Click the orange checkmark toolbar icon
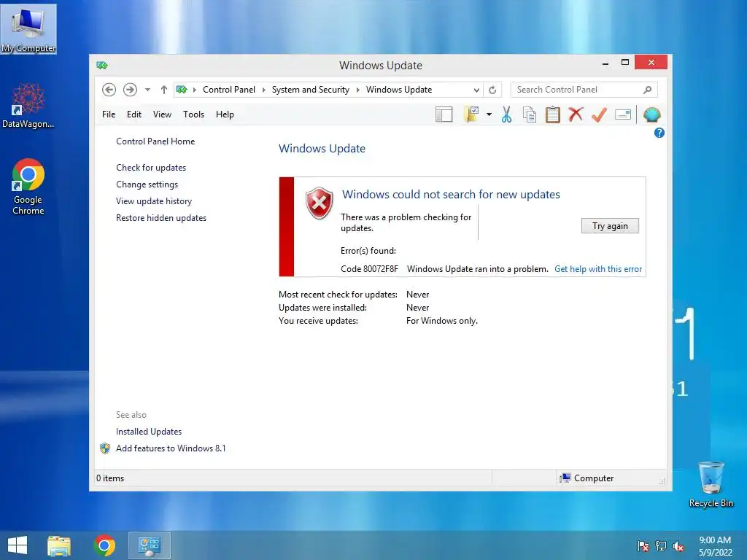The image size is (747, 560). [x=600, y=114]
